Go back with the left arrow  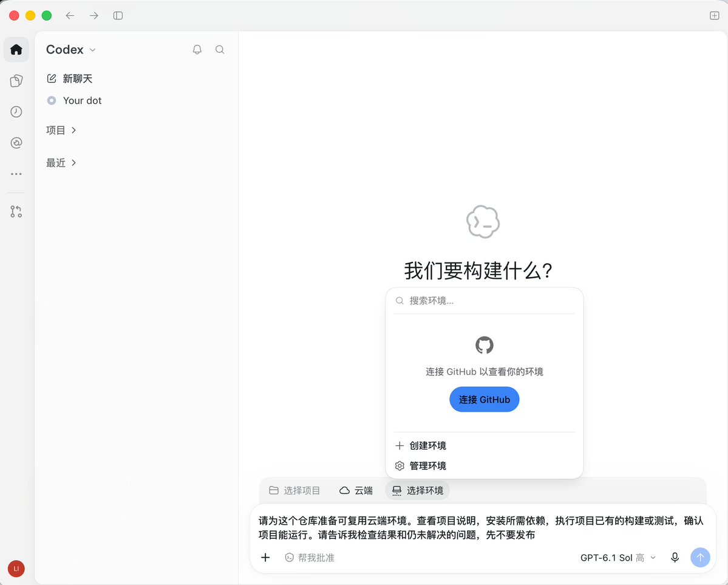click(70, 16)
